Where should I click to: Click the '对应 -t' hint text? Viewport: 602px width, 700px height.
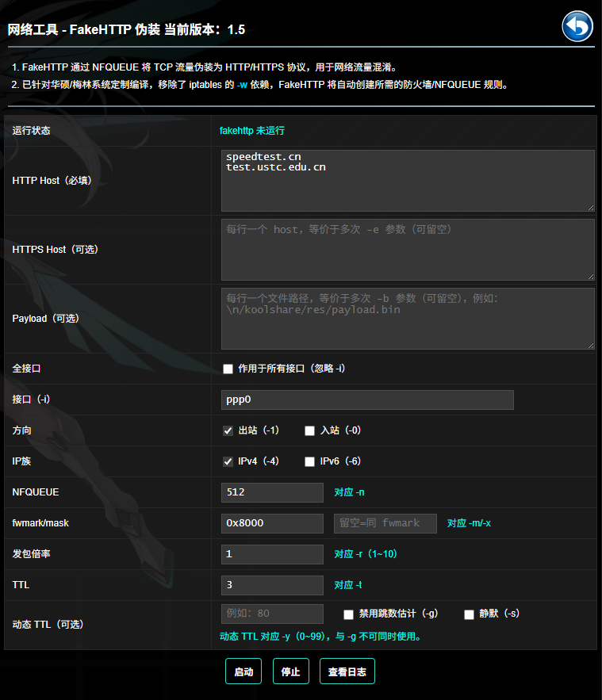(348, 584)
